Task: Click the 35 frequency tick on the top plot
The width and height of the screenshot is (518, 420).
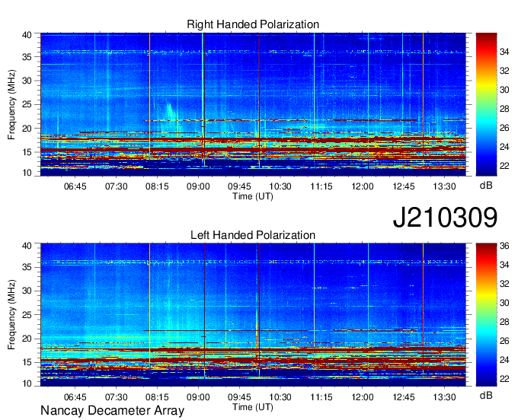Action: pos(27,57)
